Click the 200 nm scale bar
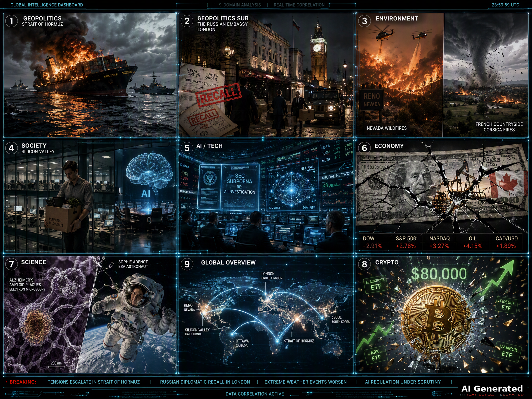Viewport: 532px width, 399px height. tap(56, 364)
